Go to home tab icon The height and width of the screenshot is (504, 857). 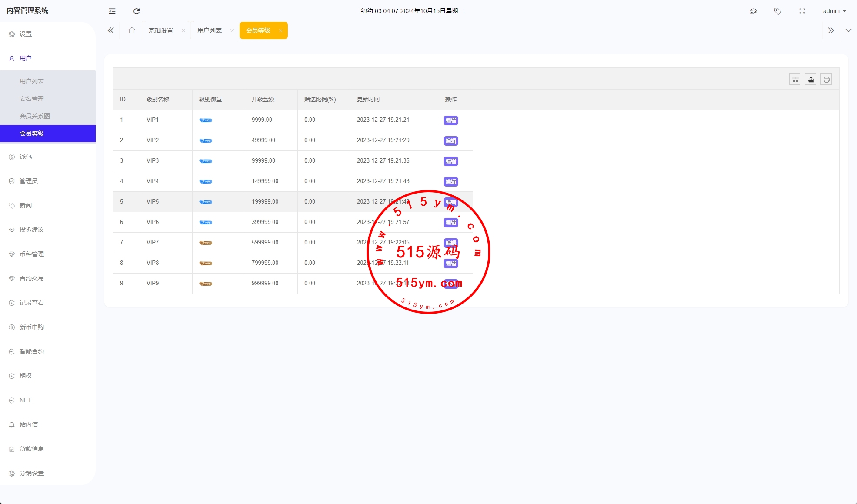pos(132,30)
